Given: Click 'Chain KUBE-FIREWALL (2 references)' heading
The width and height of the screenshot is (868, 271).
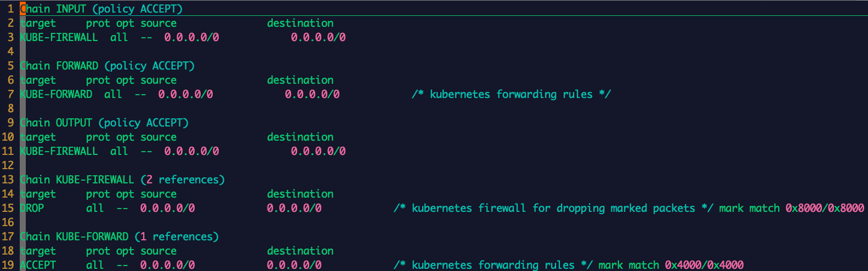Looking at the screenshot, I should coord(122,180).
